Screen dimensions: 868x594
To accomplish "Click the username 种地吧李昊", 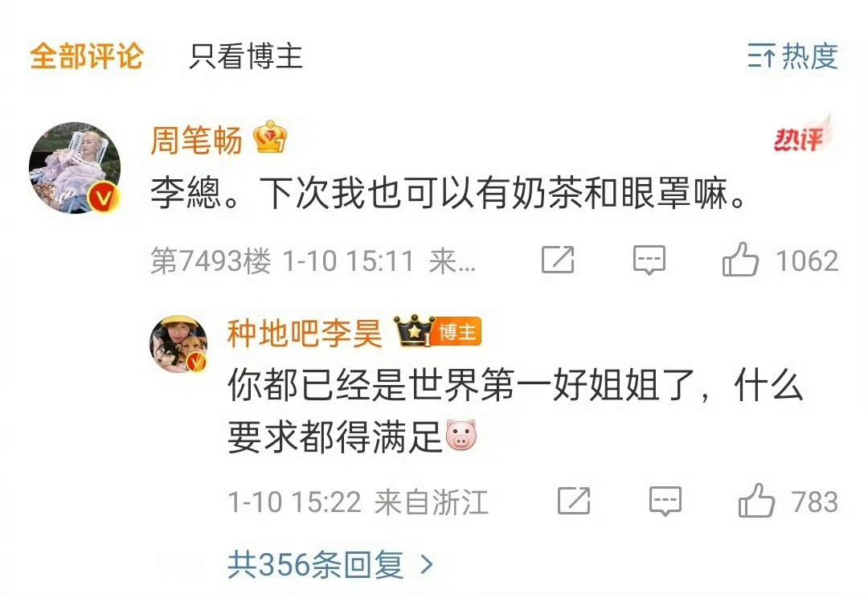I will 305,334.
